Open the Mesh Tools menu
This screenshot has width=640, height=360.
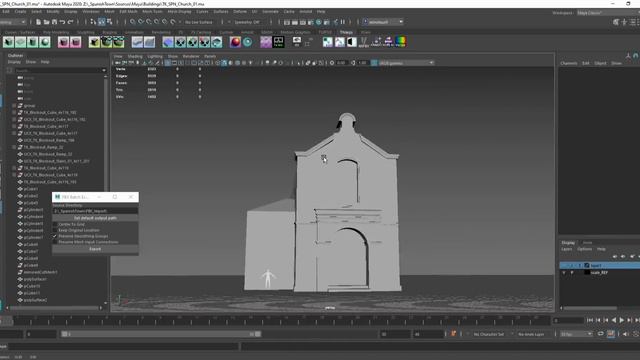pyautogui.click(x=152, y=11)
